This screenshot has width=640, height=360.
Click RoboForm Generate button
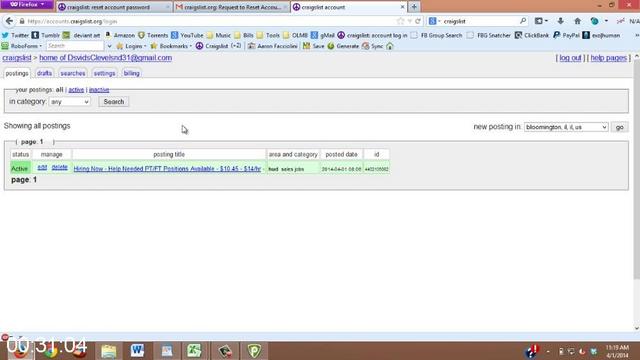pyautogui.click(x=343, y=46)
